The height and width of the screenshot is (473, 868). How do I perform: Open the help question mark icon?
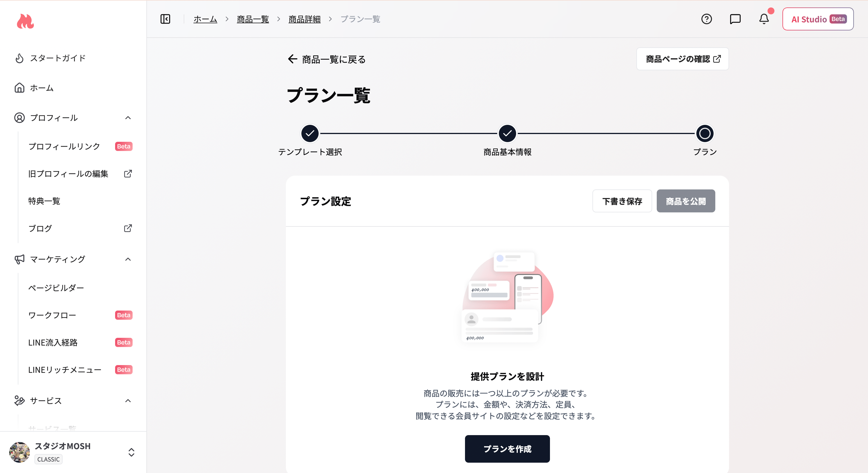pos(706,19)
